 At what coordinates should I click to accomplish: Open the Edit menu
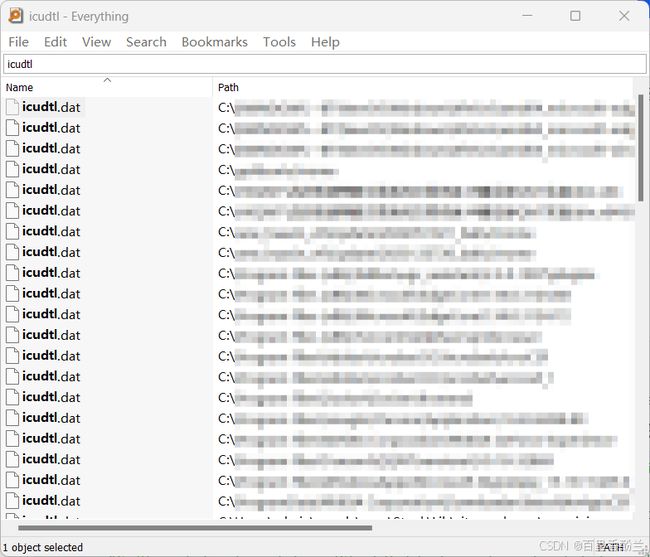click(55, 42)
